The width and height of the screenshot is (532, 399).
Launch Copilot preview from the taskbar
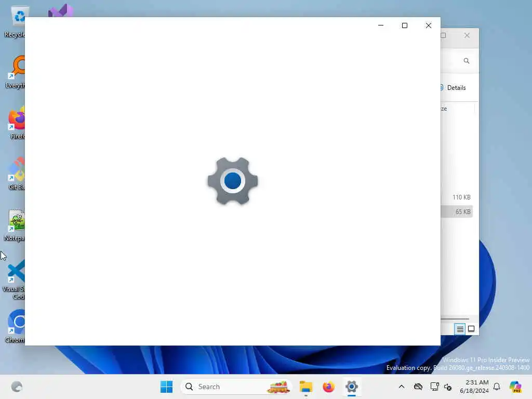point(515,387)
